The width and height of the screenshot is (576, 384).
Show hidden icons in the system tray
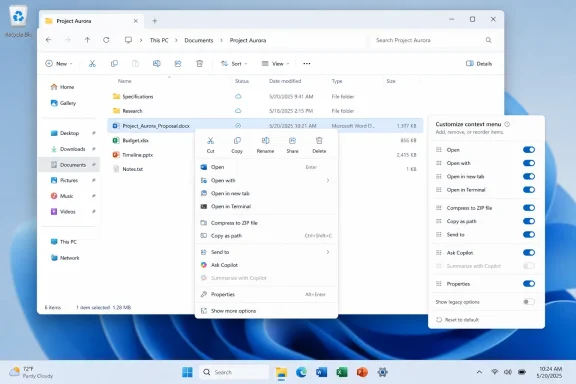point(479,372)
